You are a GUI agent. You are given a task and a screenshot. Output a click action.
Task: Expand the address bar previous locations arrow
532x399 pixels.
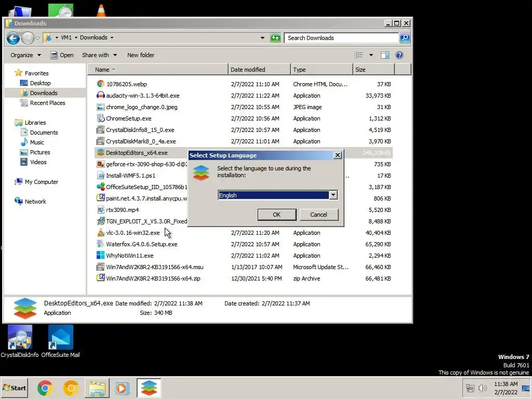tap(262, 37)
